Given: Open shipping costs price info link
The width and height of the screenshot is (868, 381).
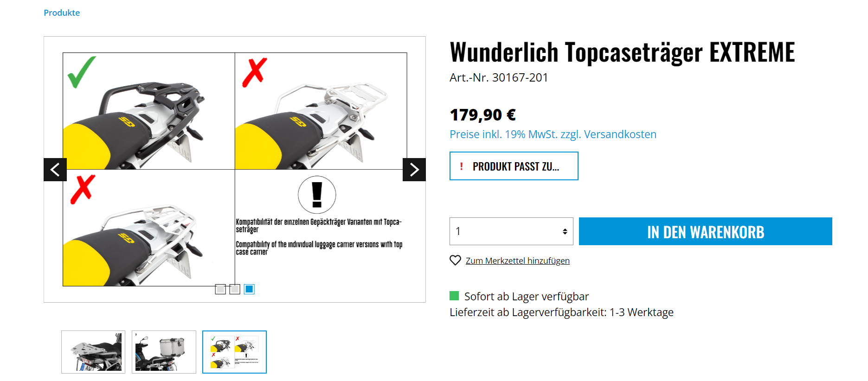Looking at the screenshot, I should click(x=553, y=134).
